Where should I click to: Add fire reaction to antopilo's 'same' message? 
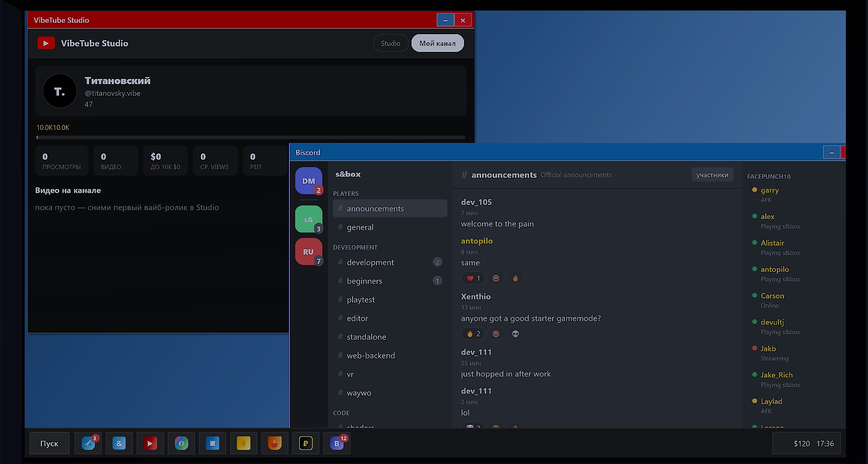(515, 278)
